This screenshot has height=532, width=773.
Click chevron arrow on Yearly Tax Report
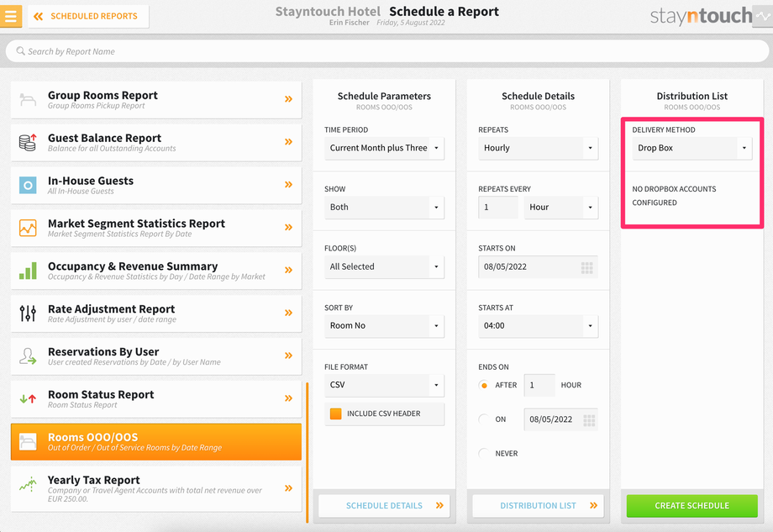pyautogui.click(x=288, y=488)
